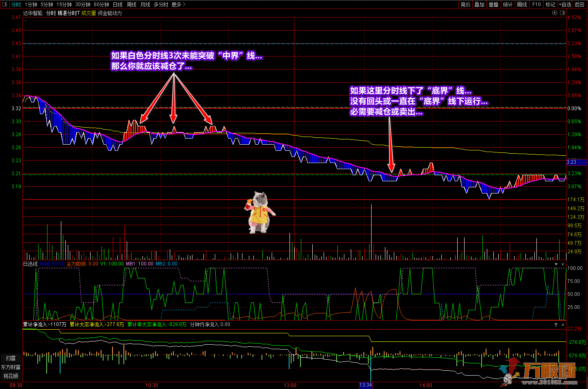Viewport: 588px width, 389px height.
Task: Start the 重播 replay function
Action: (x=493, y=4)
